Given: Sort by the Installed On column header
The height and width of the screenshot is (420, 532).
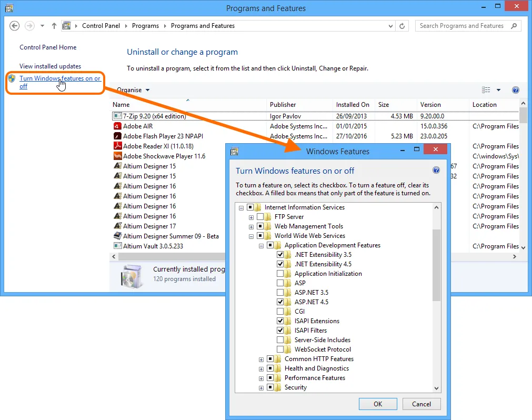Looking at the screenshot, I should point(354,105).
